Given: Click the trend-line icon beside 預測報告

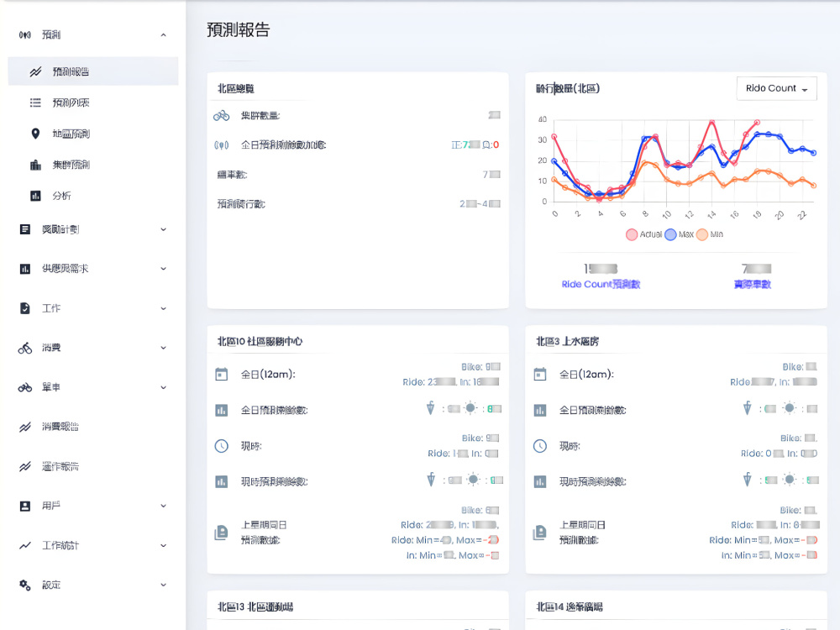Looking at the screenshot, I should [35, 71].
